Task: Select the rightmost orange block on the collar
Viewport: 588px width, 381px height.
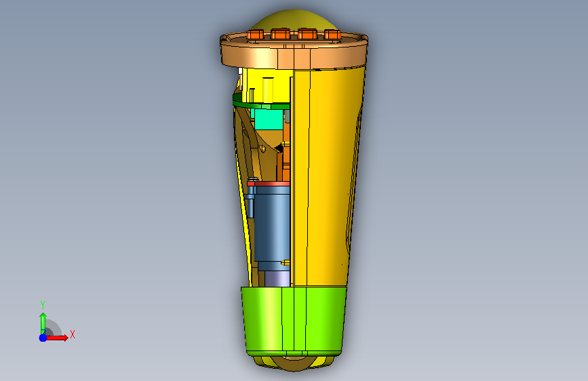Action: (x=332, y=35)
